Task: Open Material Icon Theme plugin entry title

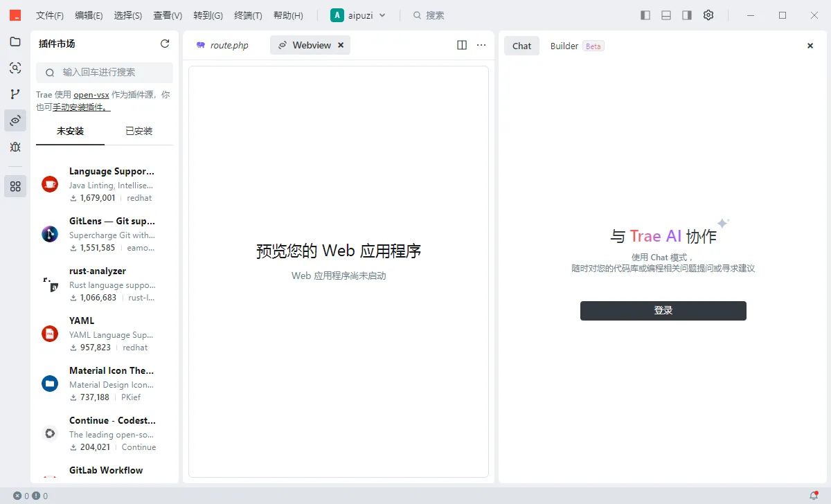Action: click(x=111, y=370)
